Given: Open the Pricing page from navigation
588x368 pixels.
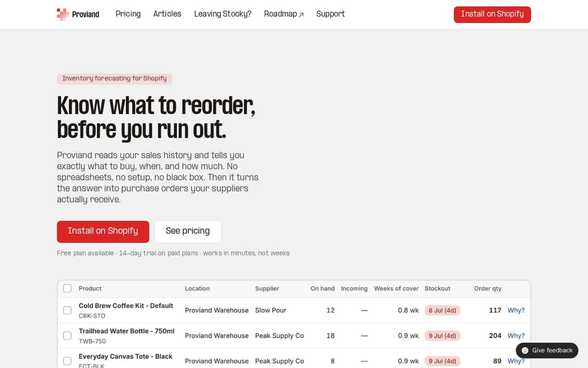Looking at the screenshot, I should coord(128,14).
